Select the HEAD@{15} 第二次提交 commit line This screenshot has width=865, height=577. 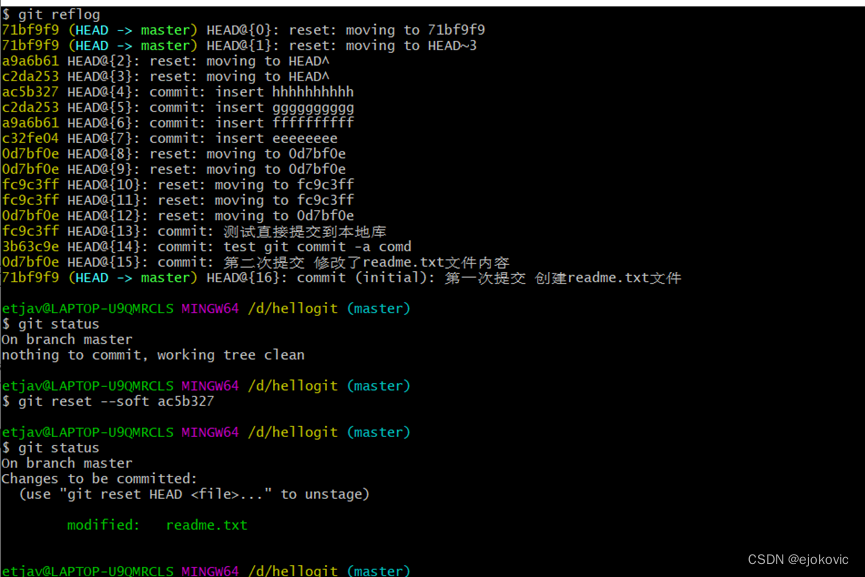pyautogui.click(x=255, y=262)
